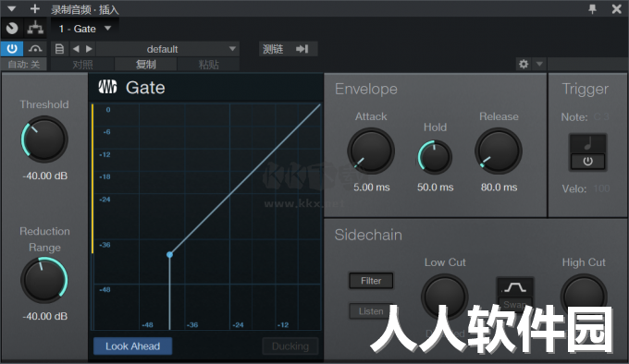Click the filter shape Swap button

515,304
